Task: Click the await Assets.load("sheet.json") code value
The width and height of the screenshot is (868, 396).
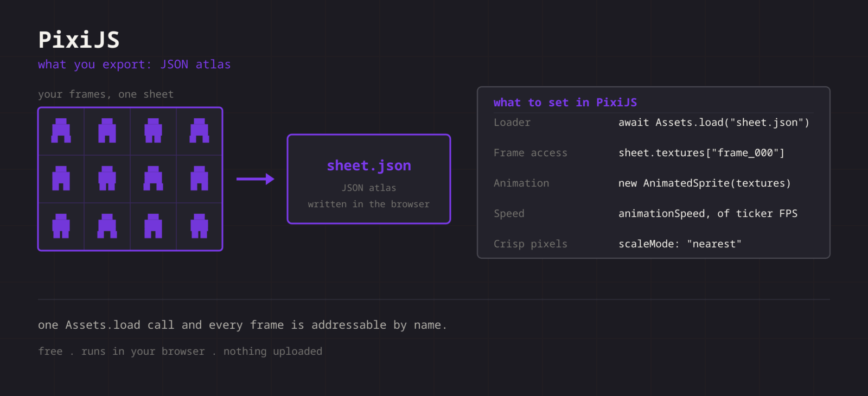Action: [714, 123]
